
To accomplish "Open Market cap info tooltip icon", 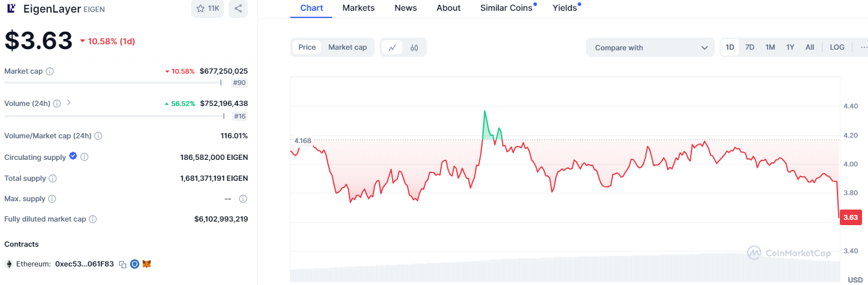I will 50,71.
